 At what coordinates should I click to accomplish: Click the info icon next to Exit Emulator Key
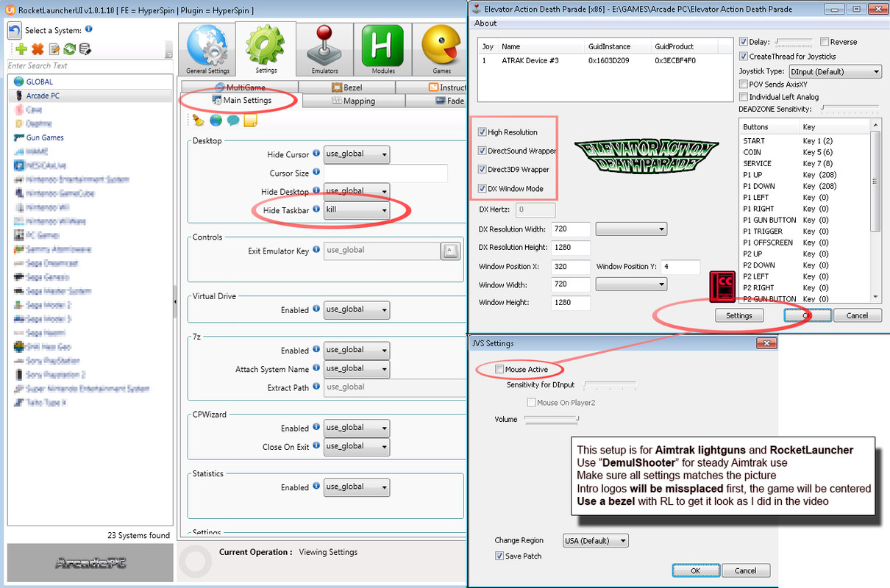tap(316, 250)
